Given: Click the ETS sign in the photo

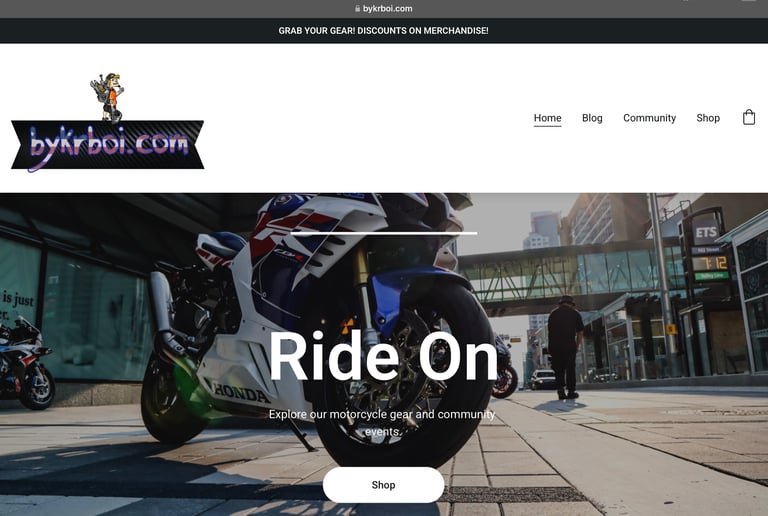Looking at the screenshot, I should [706, 232].
